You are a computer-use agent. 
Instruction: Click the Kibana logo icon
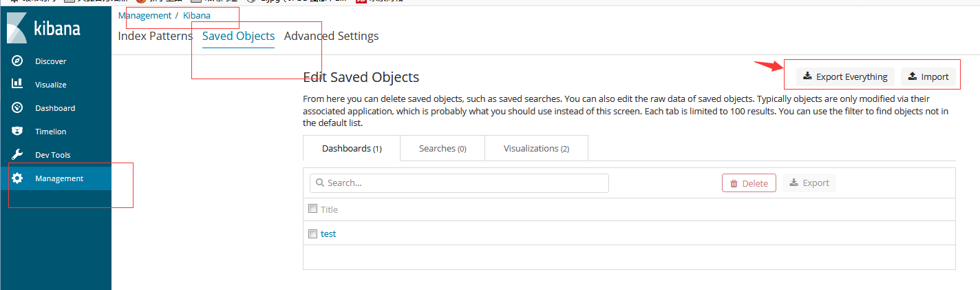tap(17, 29)
